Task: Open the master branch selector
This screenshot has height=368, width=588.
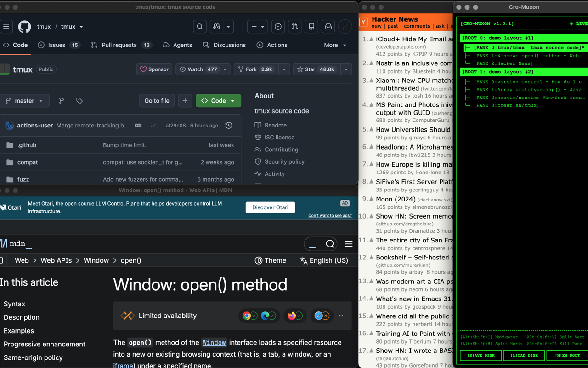Action: 24,101
